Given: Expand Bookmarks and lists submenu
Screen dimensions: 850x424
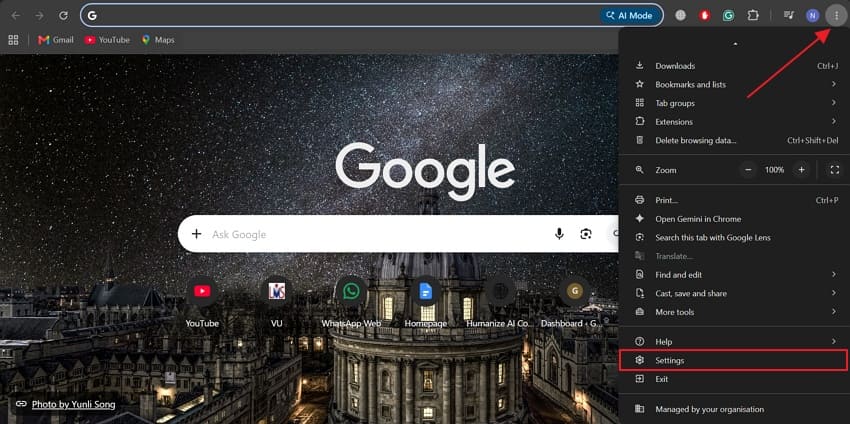Looking at the screenshot, I should (x=735, y=85).
